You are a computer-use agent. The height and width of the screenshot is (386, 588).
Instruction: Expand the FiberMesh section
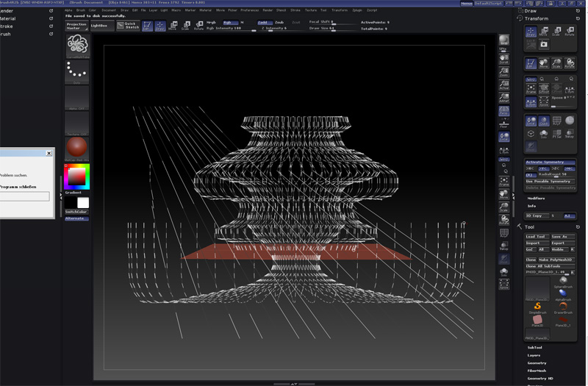click(x=537, y=371)
